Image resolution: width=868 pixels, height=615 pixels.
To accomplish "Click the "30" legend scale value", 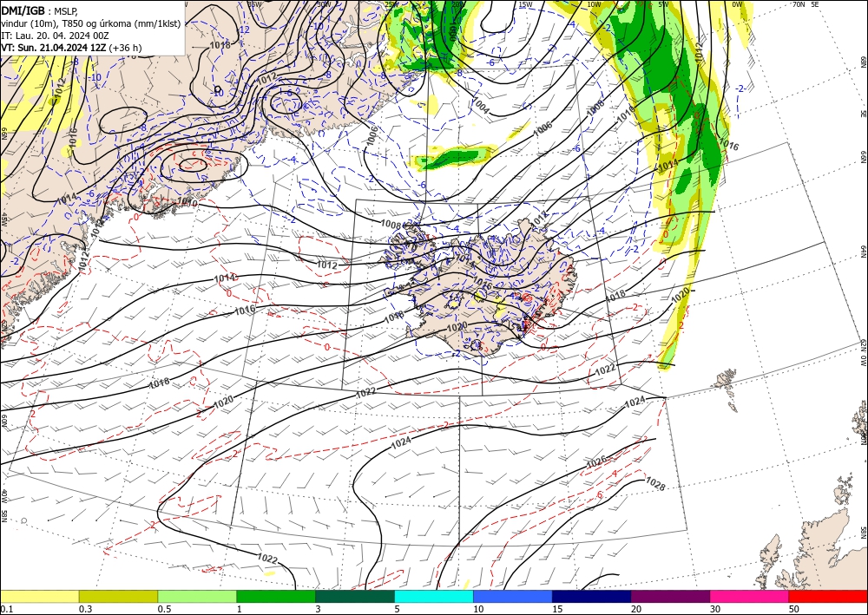I will coord(715,609).
